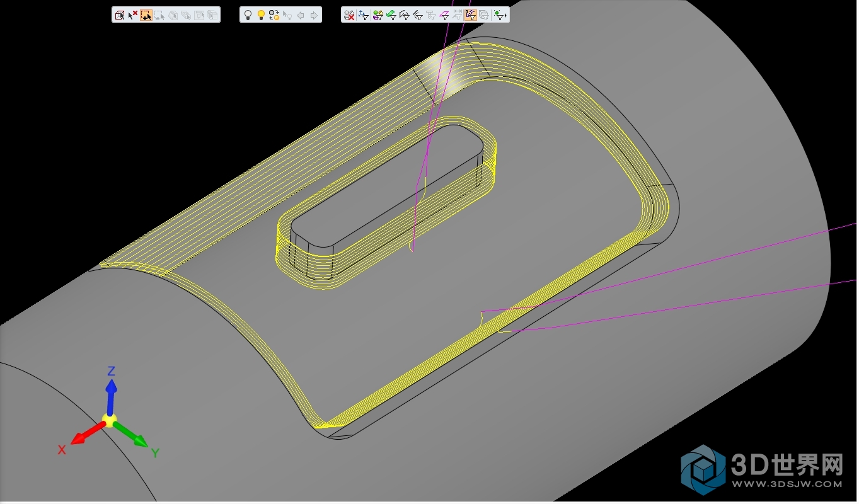Image resolution: width=859 pixels, height=504 pixels.
Task: Click the greyed left arrow icon
Action: (x=301, y=15)
